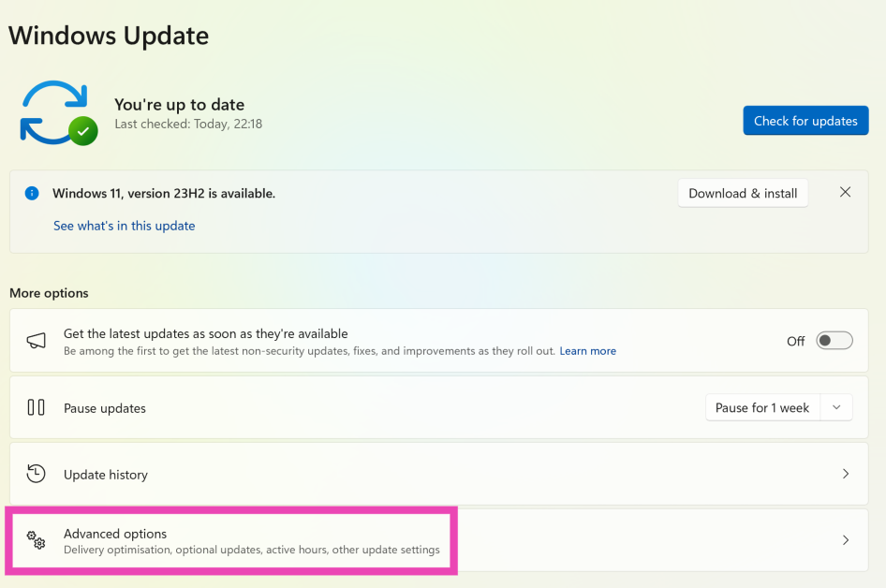The height and width of the screenshot is (588, 886).
Task: Click the Advanced options gears icon
Action: pyautogui.click(x=36, y=539)
